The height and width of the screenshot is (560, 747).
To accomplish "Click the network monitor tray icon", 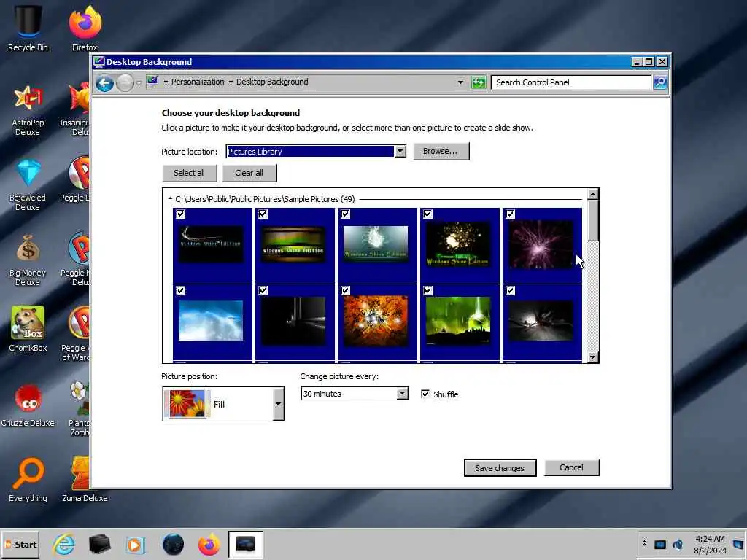I will [x=659, y=544].
